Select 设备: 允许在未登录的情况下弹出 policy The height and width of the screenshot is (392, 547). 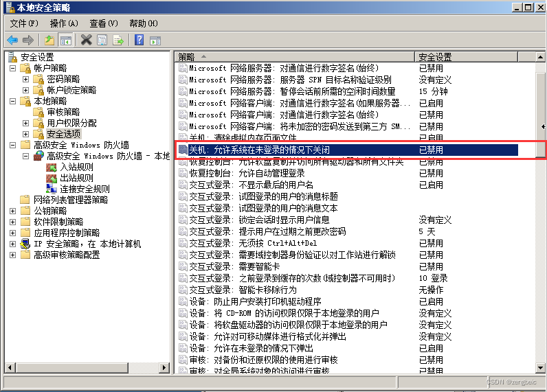coord(252,348)
